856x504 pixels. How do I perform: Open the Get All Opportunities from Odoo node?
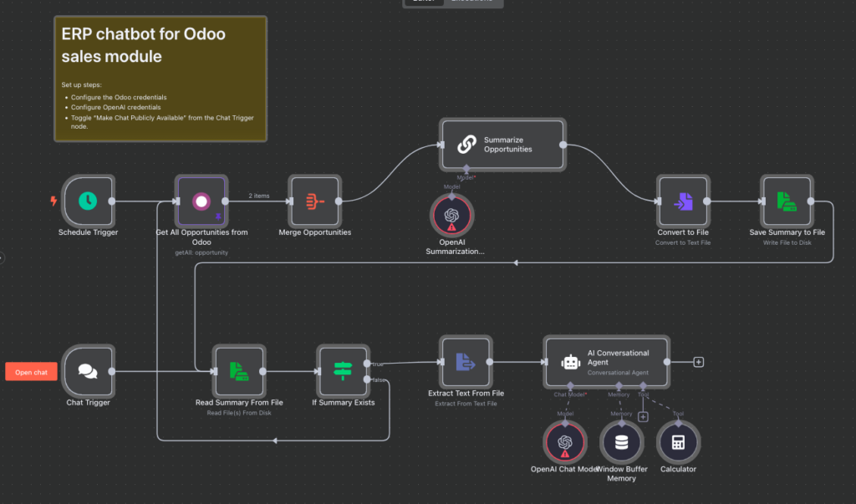click(x=201, y=201)
